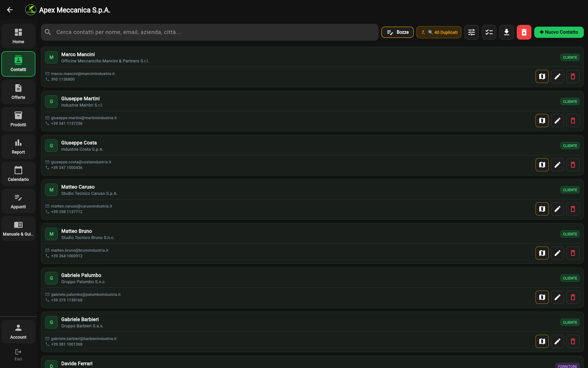Open map for Matteo Caruso

[542, 209]
